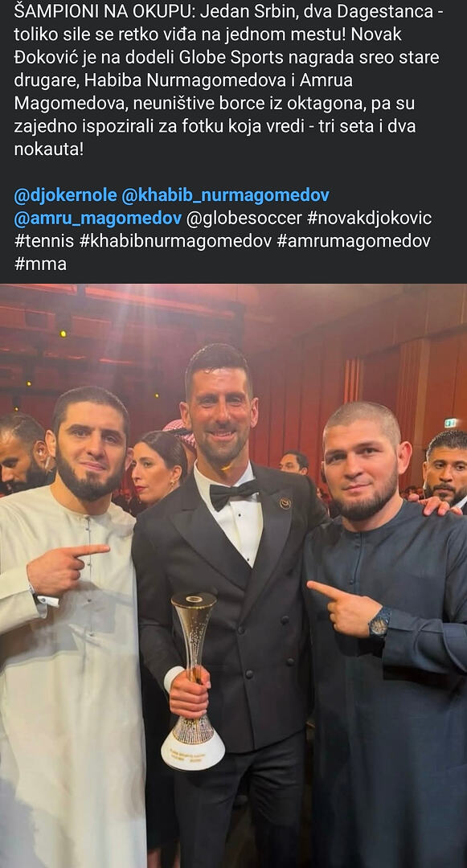This screenshot has width=467, height=868.
Task: Browse the #tennis hashtag
Action: 44,241
